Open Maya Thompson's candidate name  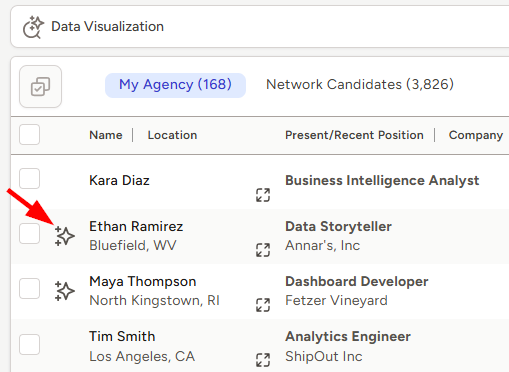[143, 282]
